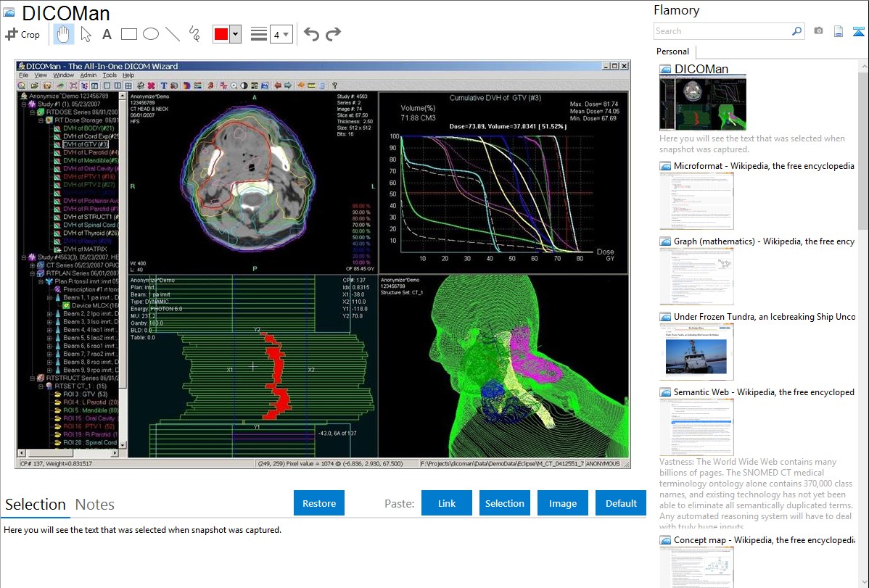
Task: Open the Semantic Web snapshot thumbnail
Action: point(696,427)
